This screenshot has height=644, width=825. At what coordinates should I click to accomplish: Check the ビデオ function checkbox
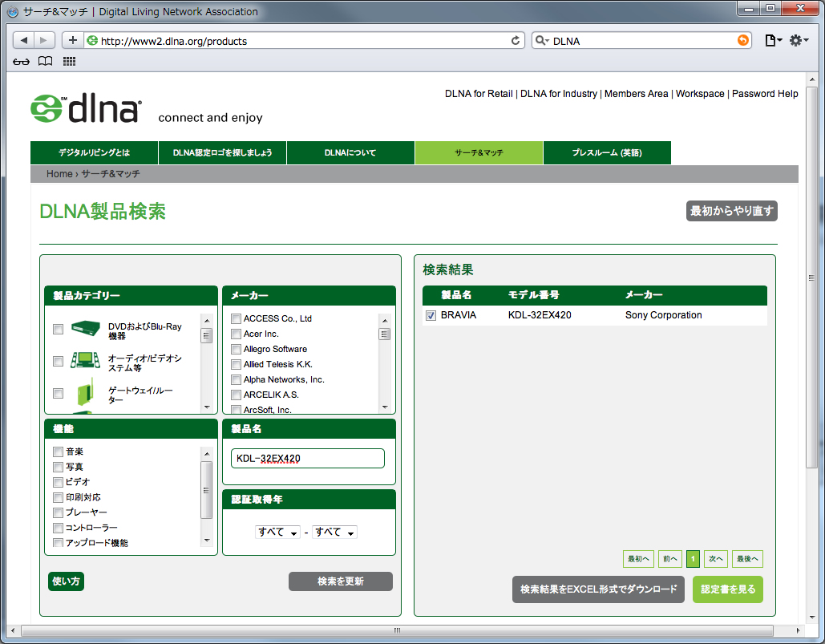coord(59,483)
